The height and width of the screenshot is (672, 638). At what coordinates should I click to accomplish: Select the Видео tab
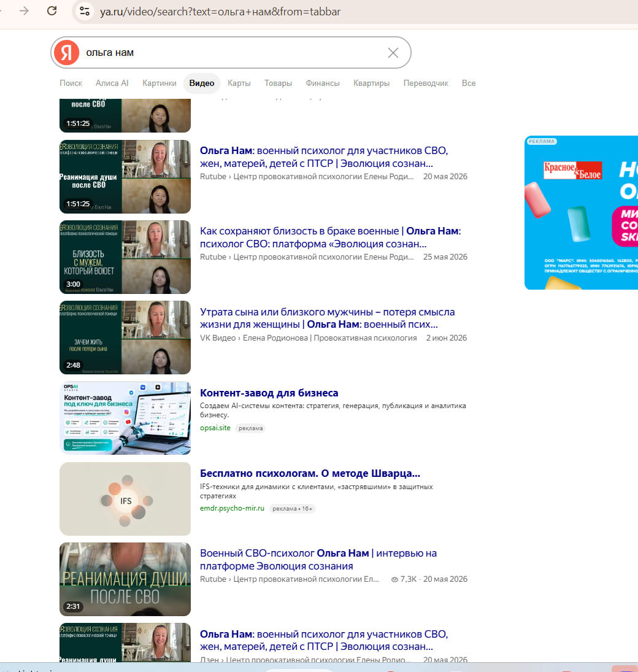(202, 83)
